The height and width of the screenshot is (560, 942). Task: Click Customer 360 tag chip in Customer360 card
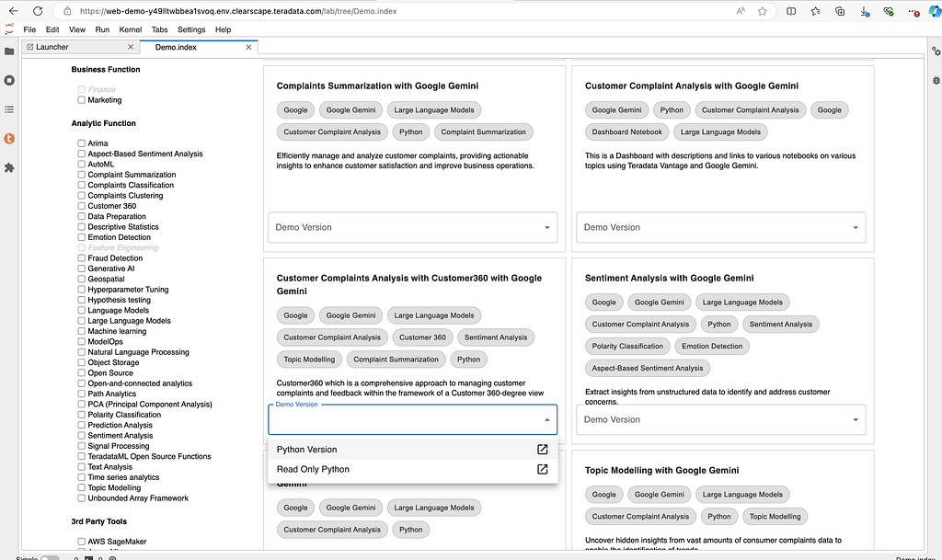pyautogui.click(x=422, y=337)
